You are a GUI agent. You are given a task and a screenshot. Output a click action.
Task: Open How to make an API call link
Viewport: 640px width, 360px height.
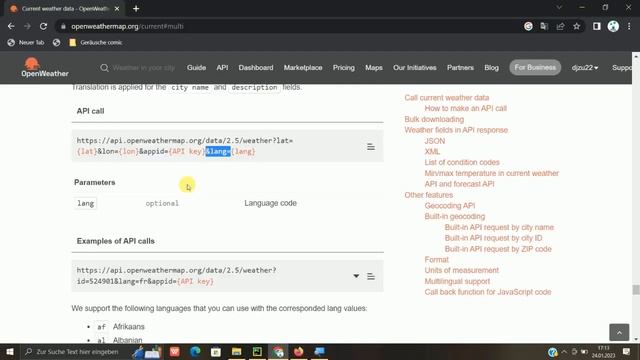pyautogui.click(x=465, y=108)
